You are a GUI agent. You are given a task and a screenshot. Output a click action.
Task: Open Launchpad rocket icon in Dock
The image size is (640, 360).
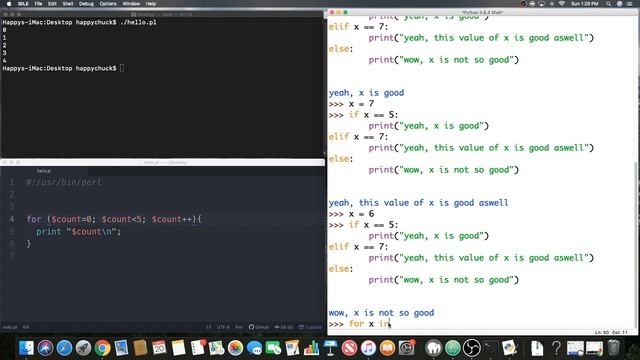(83, 348)
